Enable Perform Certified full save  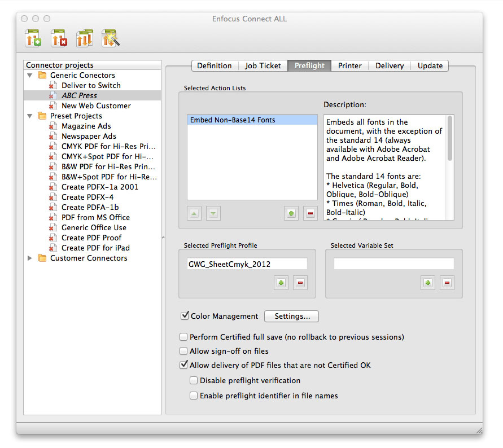click(183, 337)
